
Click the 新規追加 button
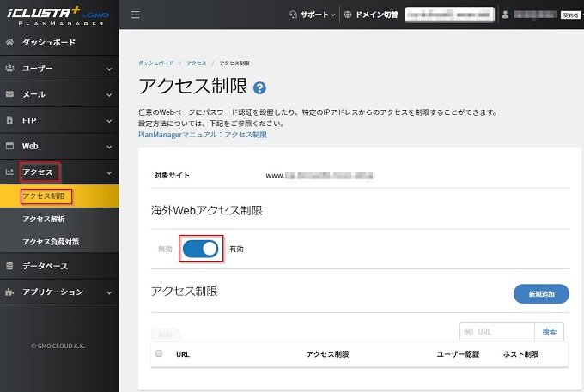[x=541, y=294]
